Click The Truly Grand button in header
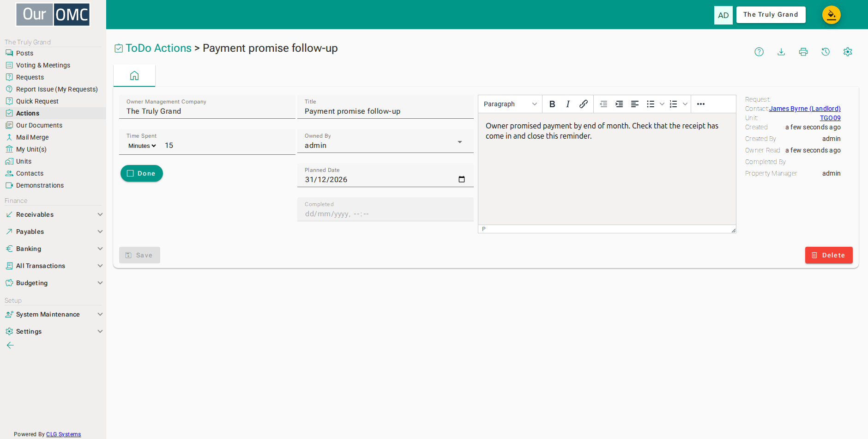The width and height of the screenshot is (868, 439). (771, 15)
